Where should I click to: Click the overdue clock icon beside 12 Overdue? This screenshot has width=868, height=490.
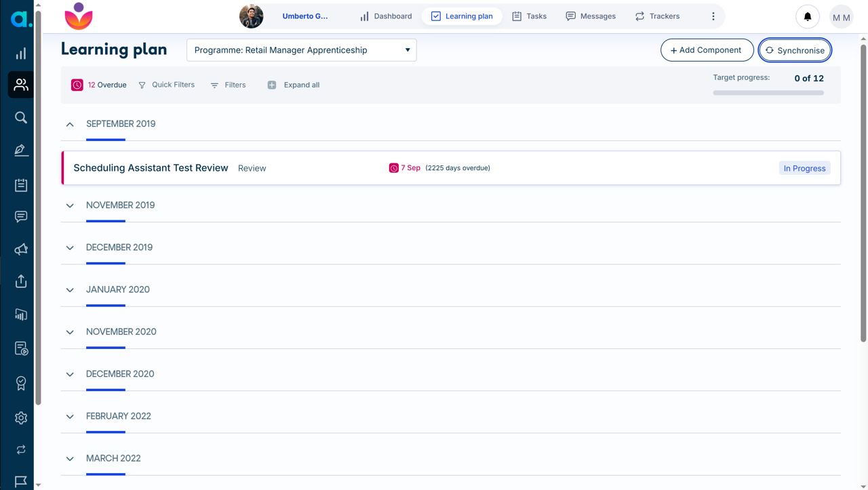point(77,85)
